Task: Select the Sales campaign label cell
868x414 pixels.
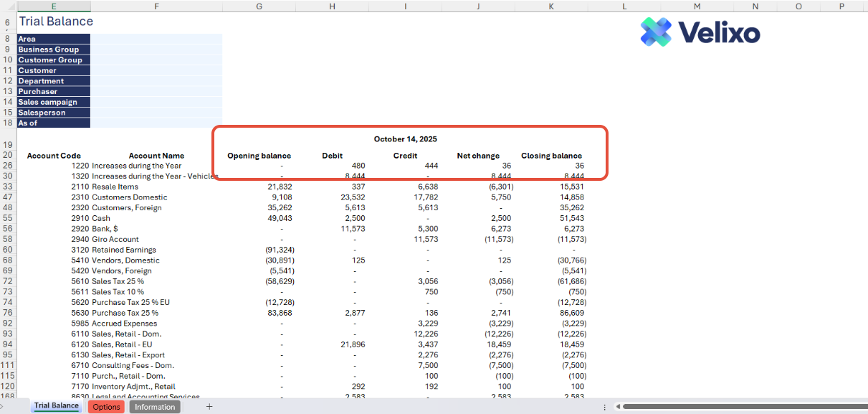Action: tap(54, 102)
